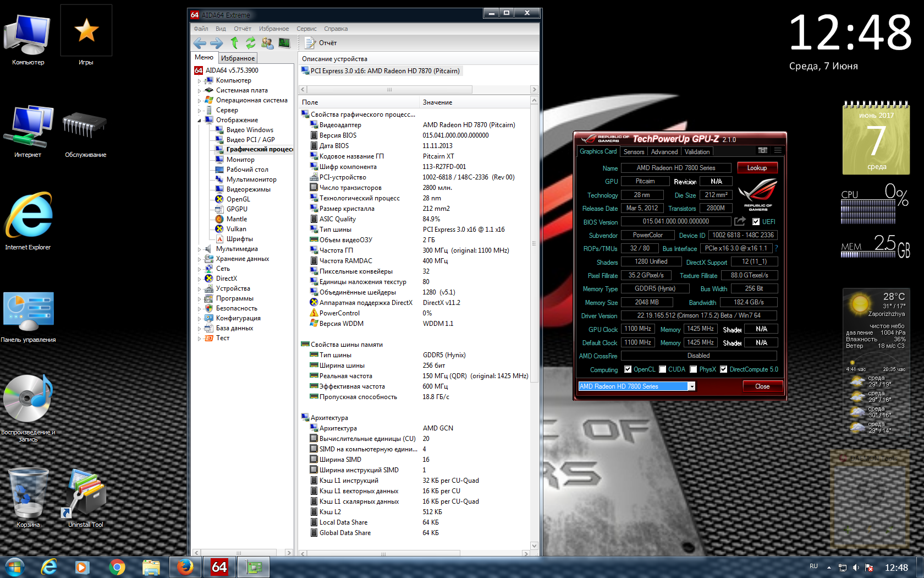This screenshot has width=924, height=578.
Task: Open the Компьютер desktop icon
Action: coord(28,39)
